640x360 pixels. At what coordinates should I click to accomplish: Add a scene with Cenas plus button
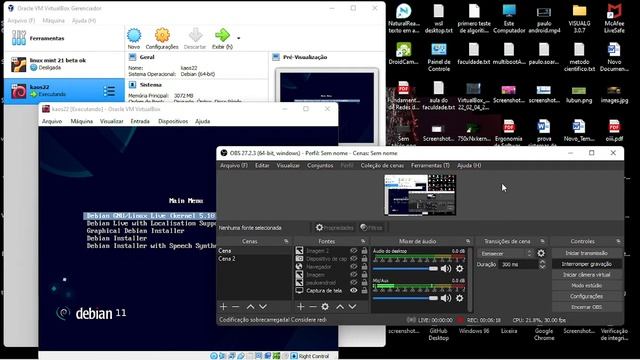click(x=223, y=307)
